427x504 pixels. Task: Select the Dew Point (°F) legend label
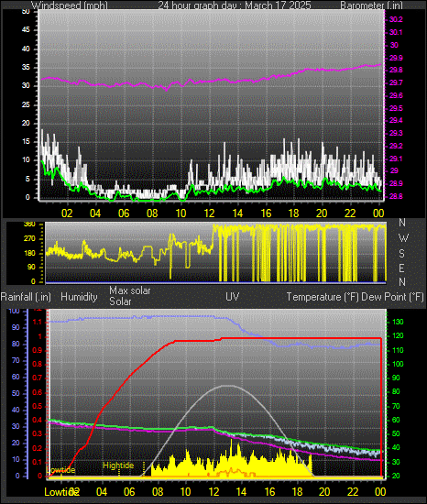(x=392, y=297)
